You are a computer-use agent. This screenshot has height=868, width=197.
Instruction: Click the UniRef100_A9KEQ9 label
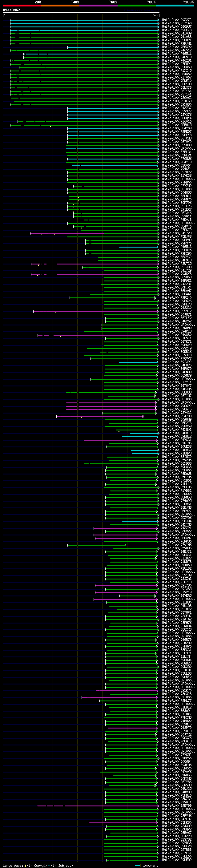176,860
